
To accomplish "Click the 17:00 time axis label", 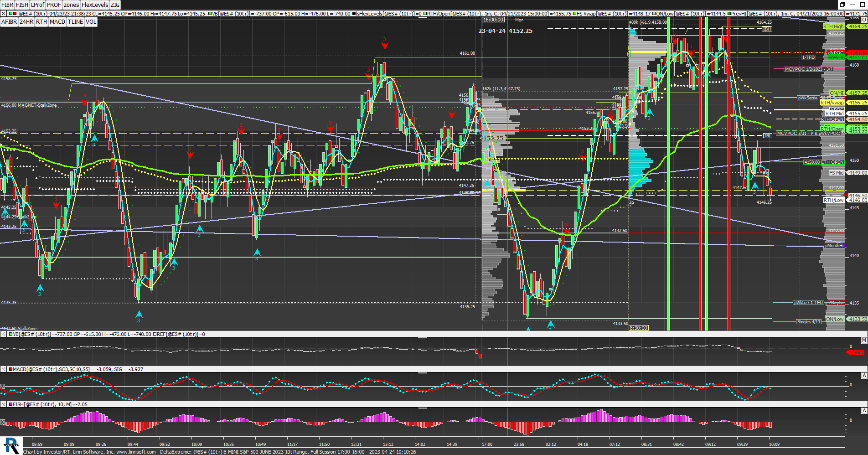I will tap(487, 444).
